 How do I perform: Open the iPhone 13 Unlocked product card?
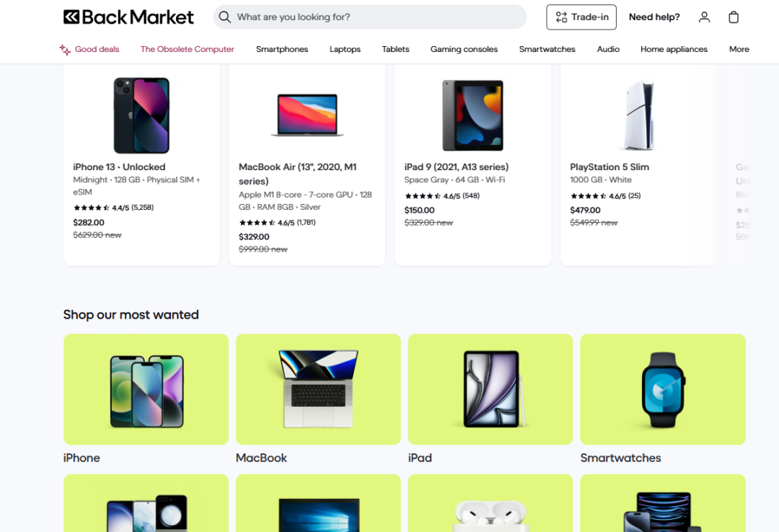(141, 166)
